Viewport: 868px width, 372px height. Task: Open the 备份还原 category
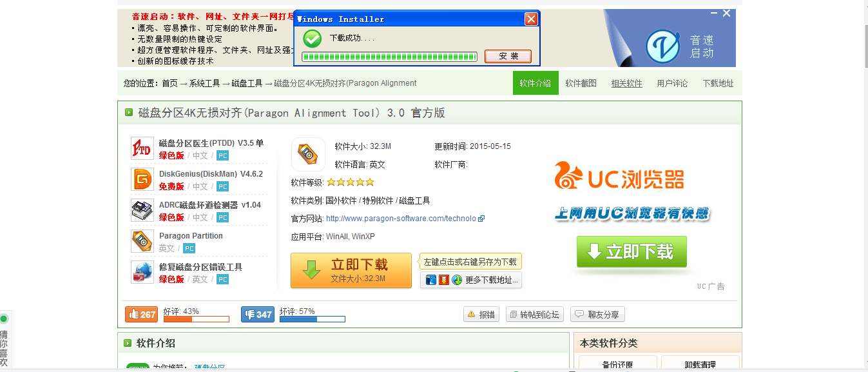617,364
